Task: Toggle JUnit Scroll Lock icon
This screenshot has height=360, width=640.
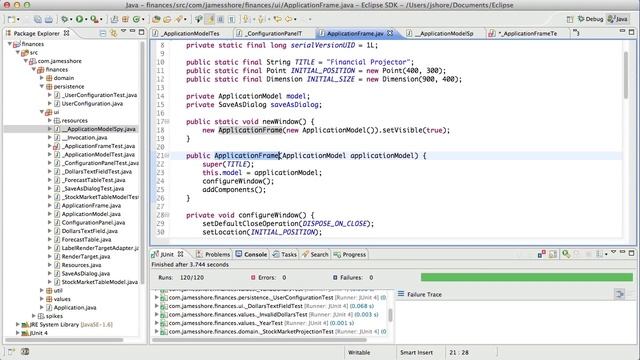Action: (553, 254)
